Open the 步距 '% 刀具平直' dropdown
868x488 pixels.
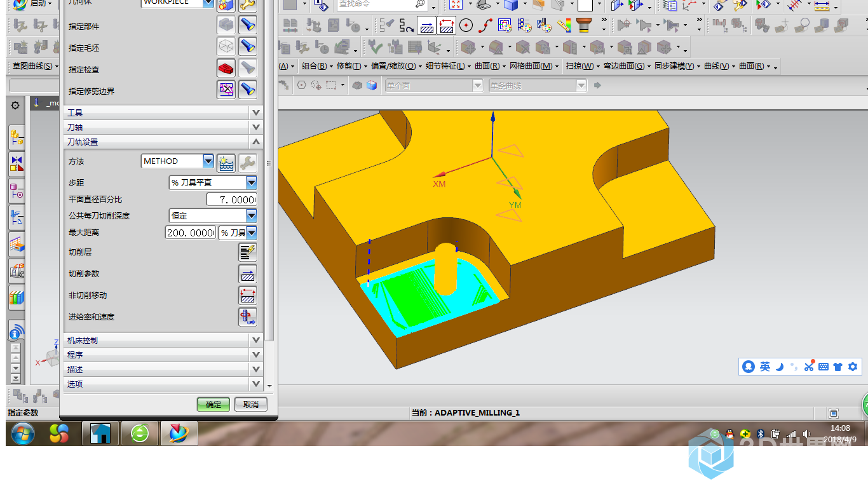252,182
